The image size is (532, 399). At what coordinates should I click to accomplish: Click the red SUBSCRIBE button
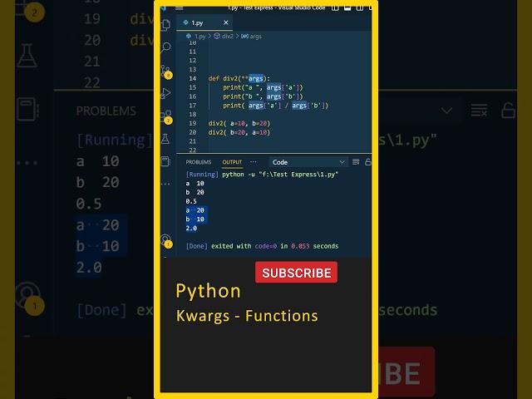point(296,273)
